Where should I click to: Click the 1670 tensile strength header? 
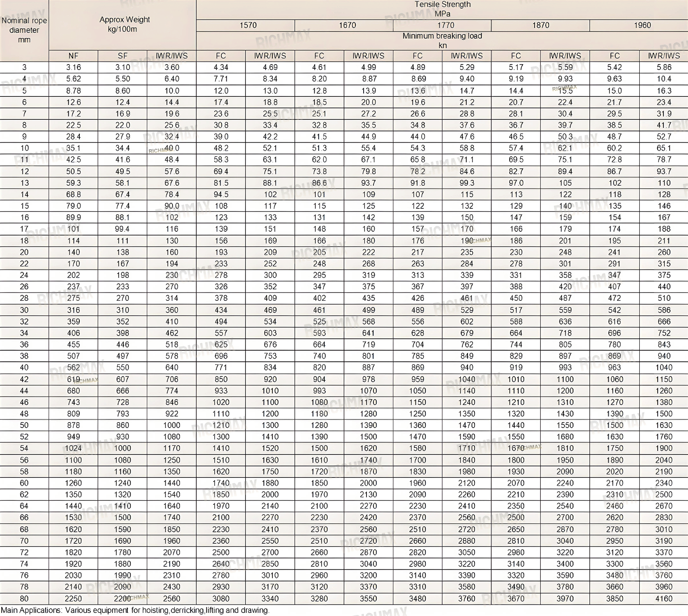(x=347, y=25)
